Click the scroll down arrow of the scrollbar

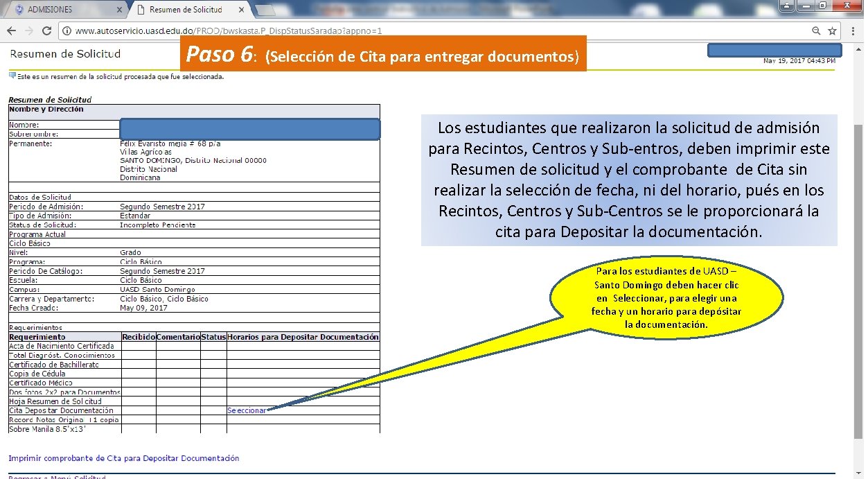coord(859,475)
